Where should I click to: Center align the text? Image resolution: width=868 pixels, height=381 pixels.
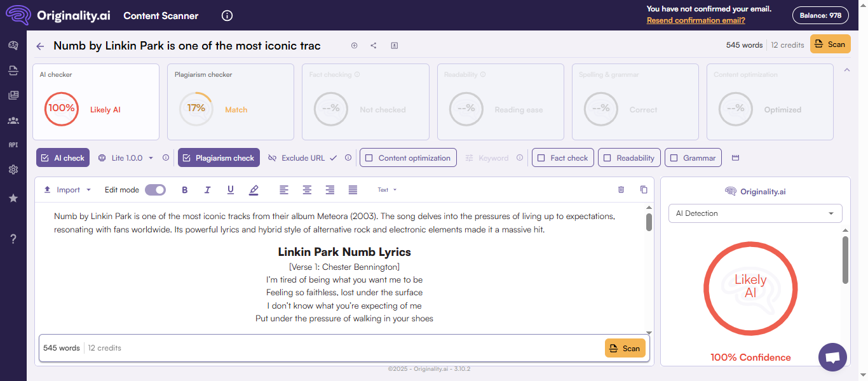point(307,190)
